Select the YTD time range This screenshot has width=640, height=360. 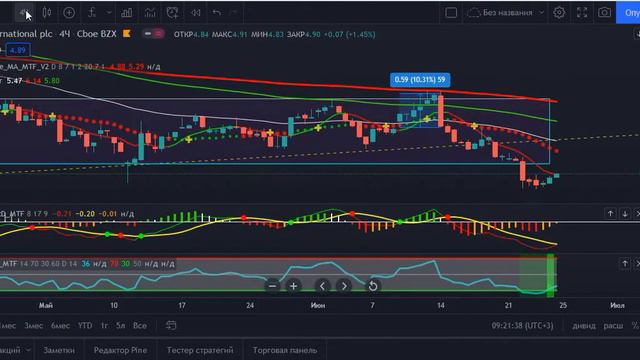(85, 326)
